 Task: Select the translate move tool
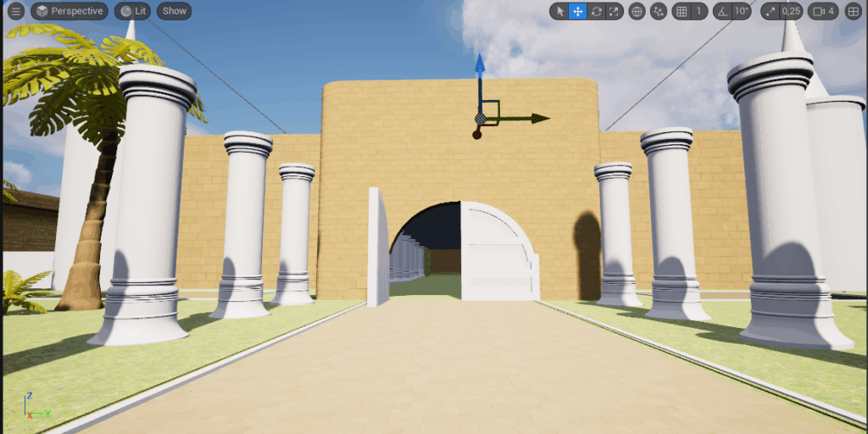(577, 11)
